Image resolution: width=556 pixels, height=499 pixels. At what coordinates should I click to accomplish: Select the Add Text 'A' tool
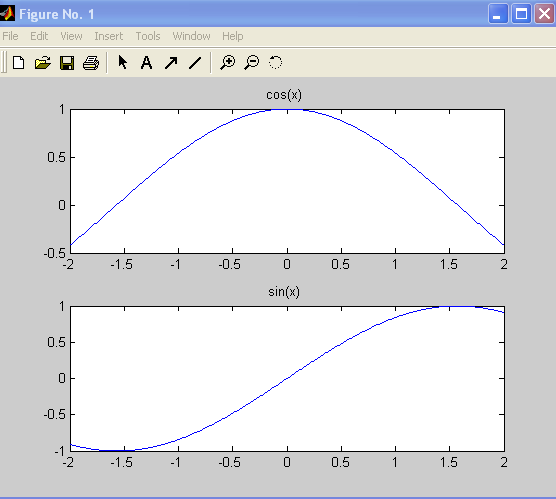pos(146,63)
